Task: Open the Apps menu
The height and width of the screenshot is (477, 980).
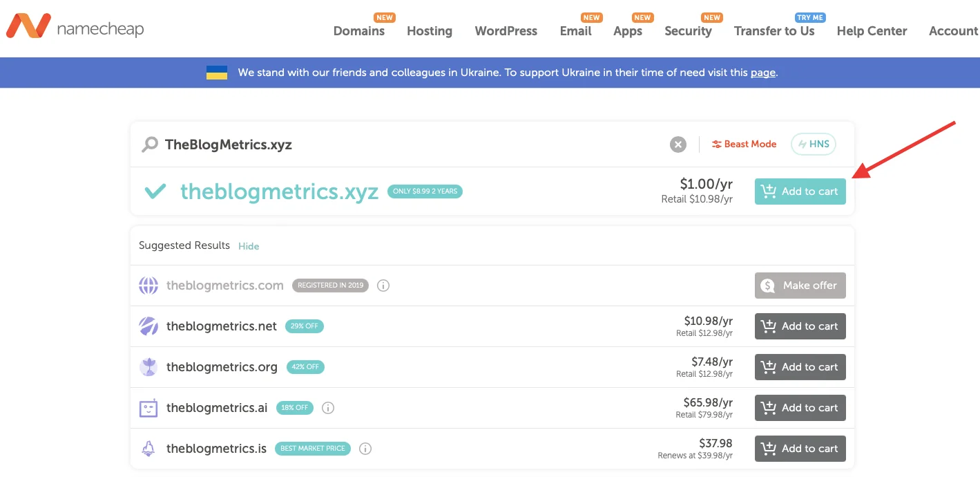Action: click(628, 31)
